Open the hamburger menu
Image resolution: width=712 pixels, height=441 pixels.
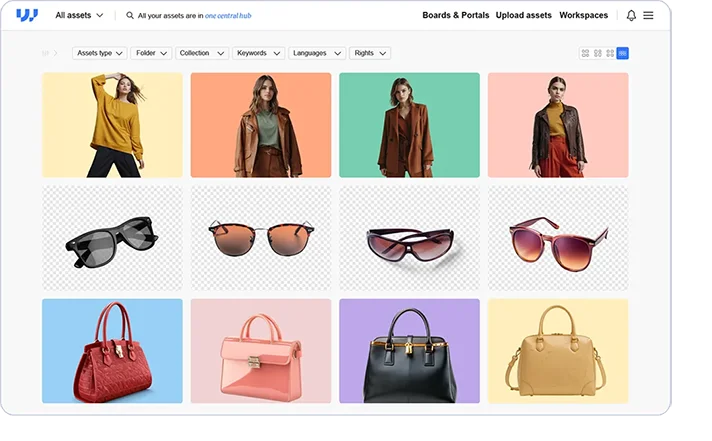648,15
